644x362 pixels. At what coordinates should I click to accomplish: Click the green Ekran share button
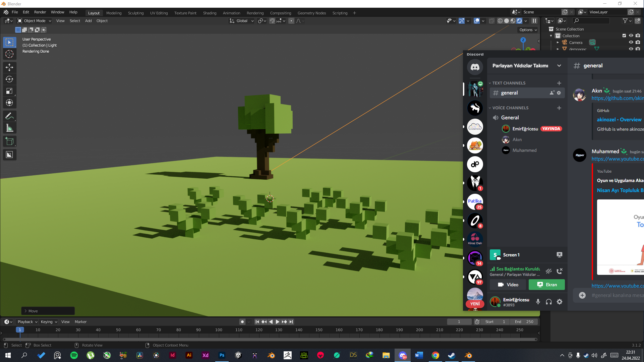click(x=546, y=285)
